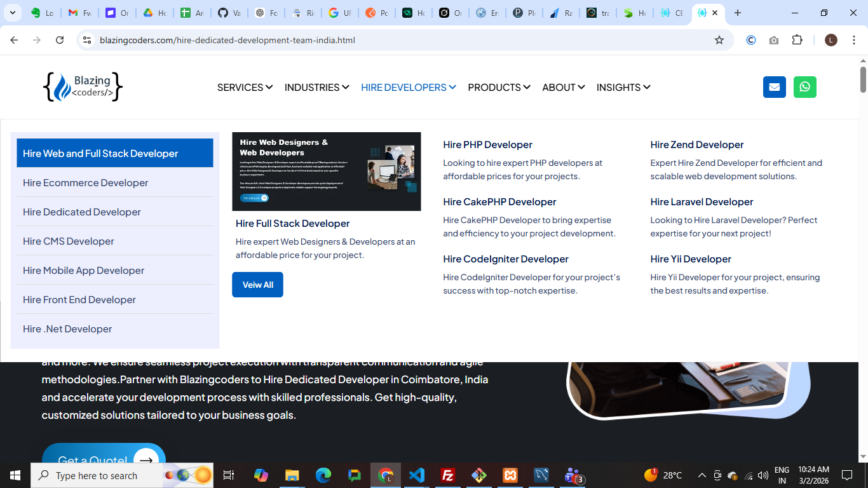Open the Copilot taskbar icon
This screenshot has width=868, height=488.
(261, 475)
